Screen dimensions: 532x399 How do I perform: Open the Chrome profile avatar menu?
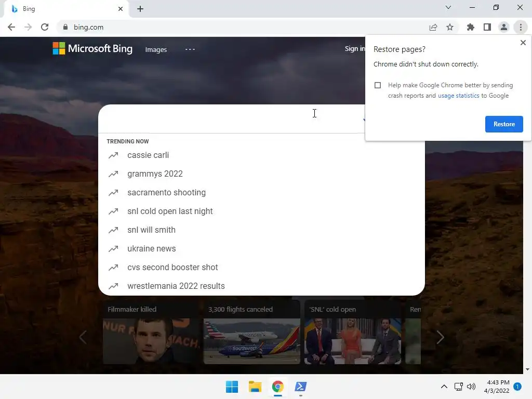504,27
